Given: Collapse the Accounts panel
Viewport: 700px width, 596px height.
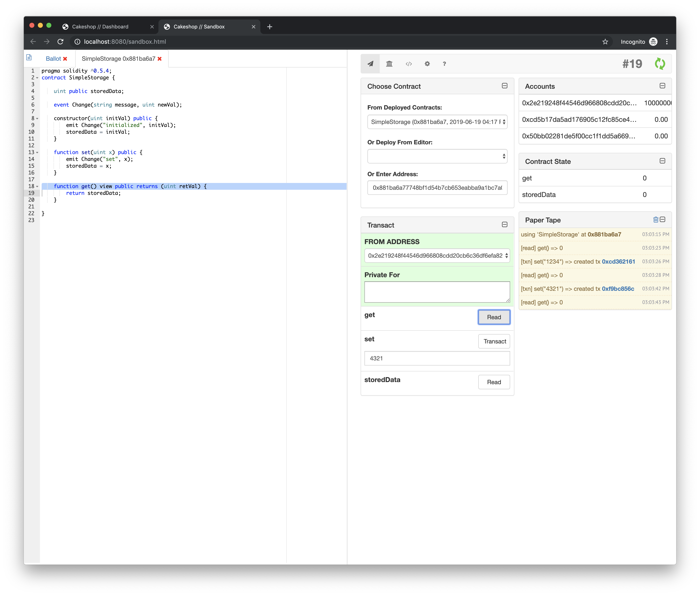Looking at the screenshot, I should click(662, 86).
